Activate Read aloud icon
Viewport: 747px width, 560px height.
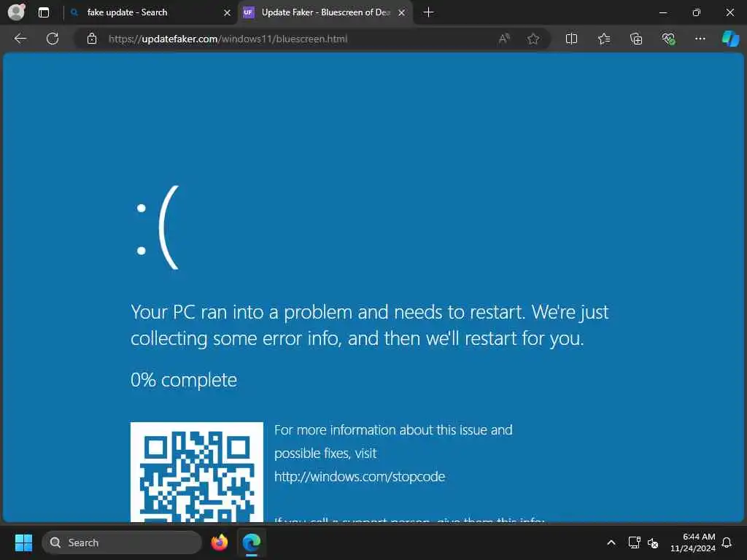504,39
